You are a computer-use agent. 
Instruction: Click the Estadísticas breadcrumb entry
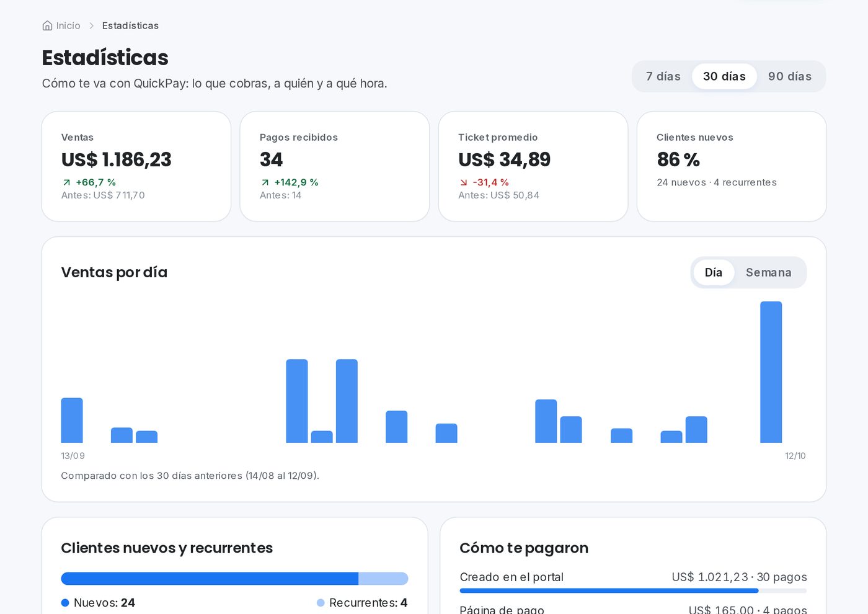coord(130,25)
